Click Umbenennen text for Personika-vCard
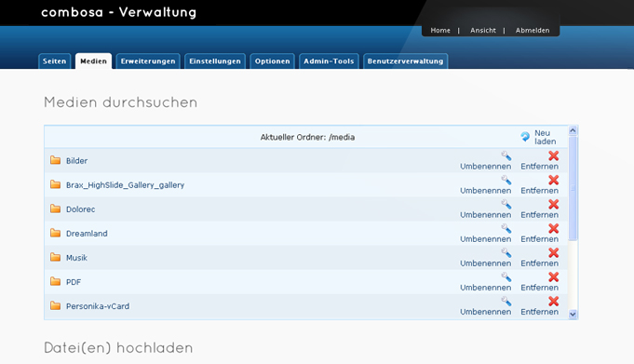The image size is (634, 364). tap(486, 312)
